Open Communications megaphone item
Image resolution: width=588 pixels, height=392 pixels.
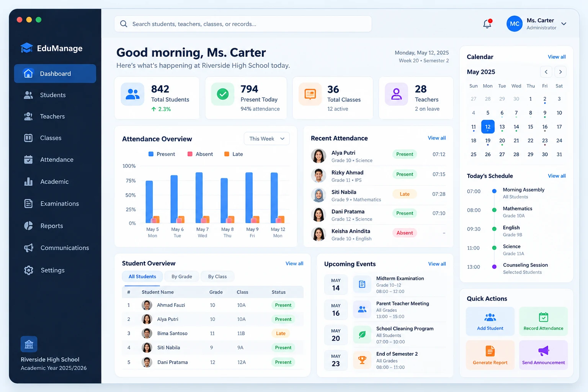click(x=55, y=248)
